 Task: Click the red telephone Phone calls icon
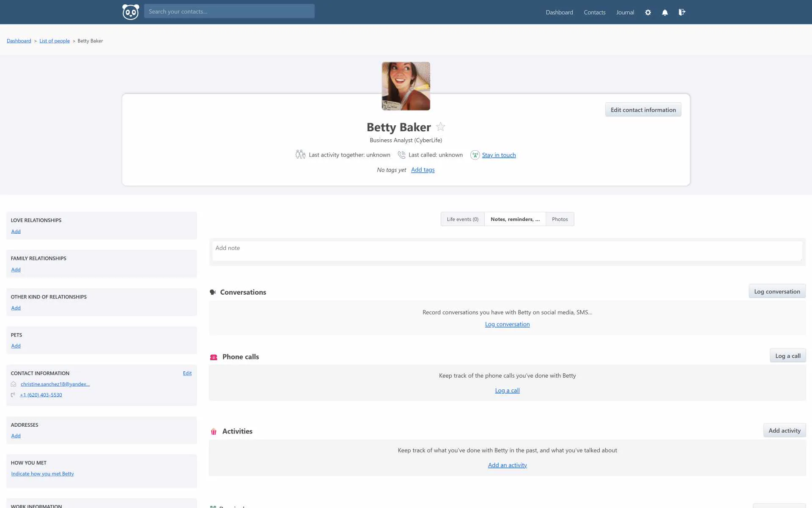[x=214, y=357]
